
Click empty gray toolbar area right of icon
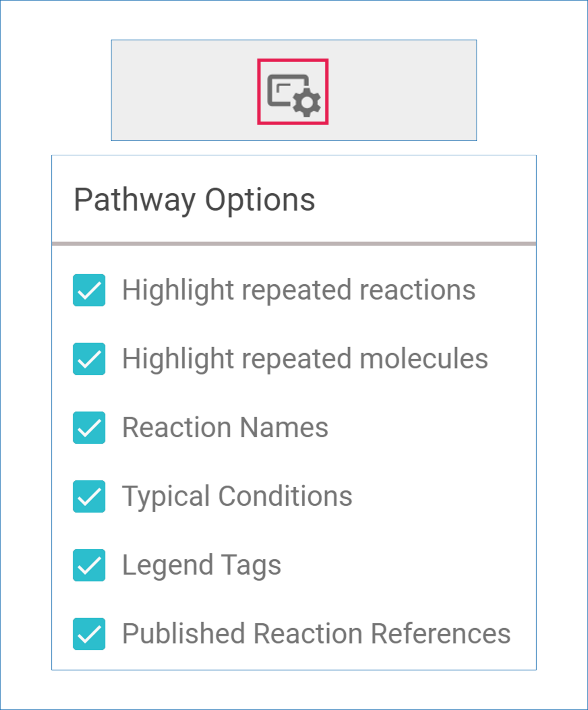pyautogui.click(x=404, y=90)
